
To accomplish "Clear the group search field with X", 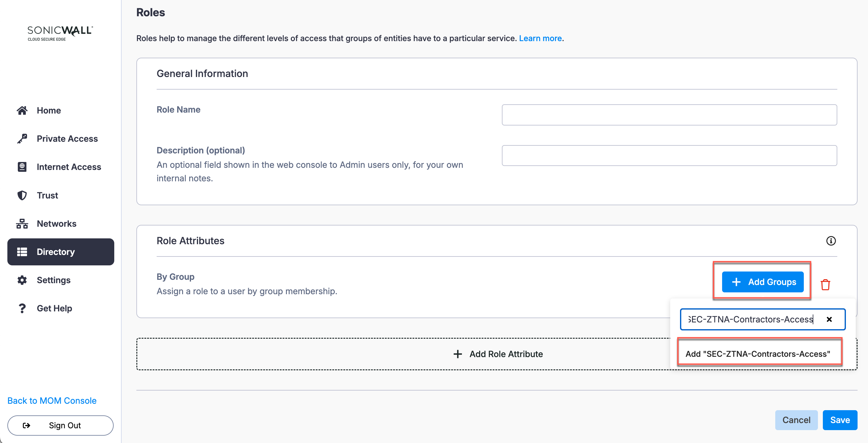I will [829, 319].
